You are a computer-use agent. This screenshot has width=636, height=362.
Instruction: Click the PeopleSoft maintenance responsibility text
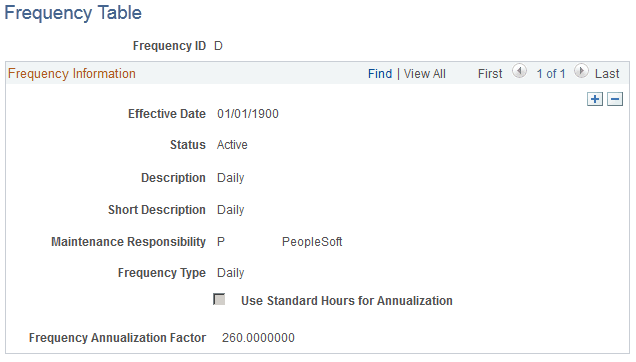(x=312, y=242)
